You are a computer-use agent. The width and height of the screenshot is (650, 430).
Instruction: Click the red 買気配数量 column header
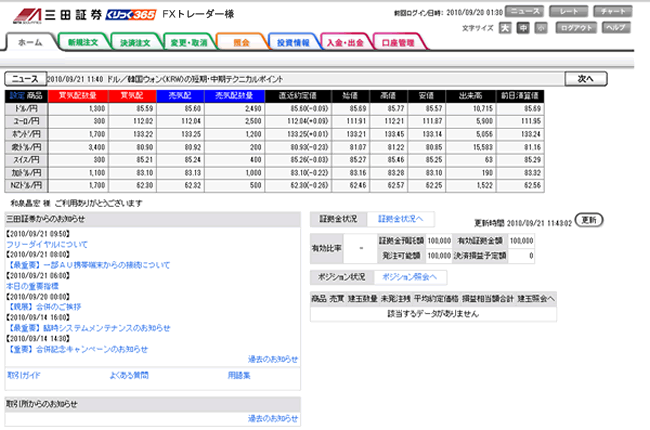coord(78,96)
